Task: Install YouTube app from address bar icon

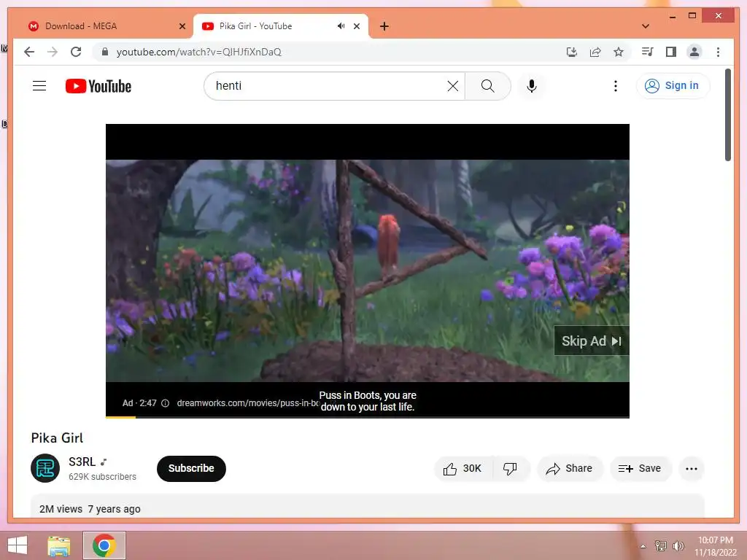Action: 572,52
